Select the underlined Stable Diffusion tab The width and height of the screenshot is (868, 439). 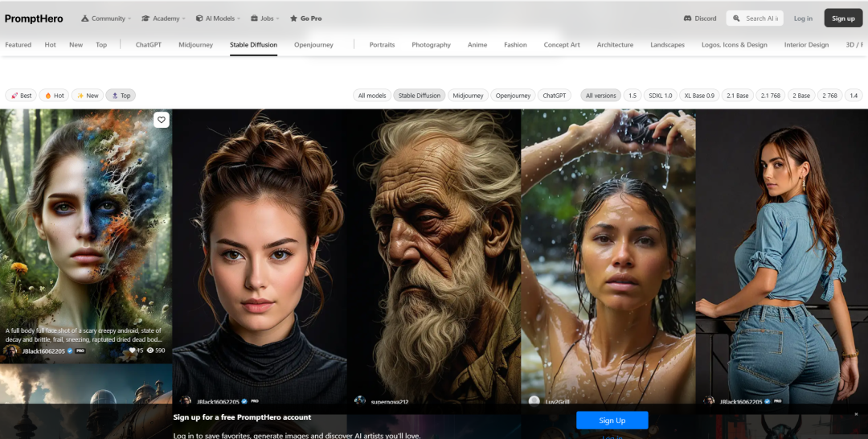coord(253,45)
